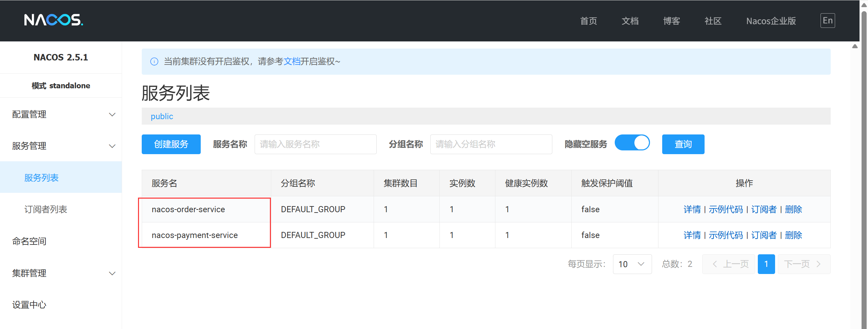The image size is (868, 329).
Task: Open Nacos企业版 in the top navigation
Action: tap(771, 21)
